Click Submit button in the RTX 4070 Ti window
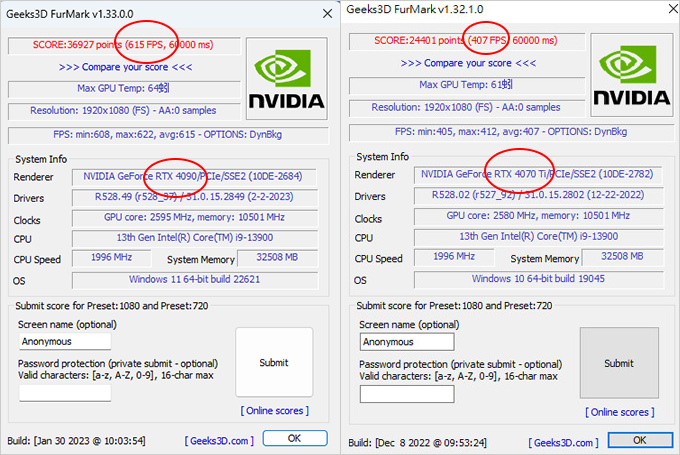680x455 pixels. click(x=619, y=363)
